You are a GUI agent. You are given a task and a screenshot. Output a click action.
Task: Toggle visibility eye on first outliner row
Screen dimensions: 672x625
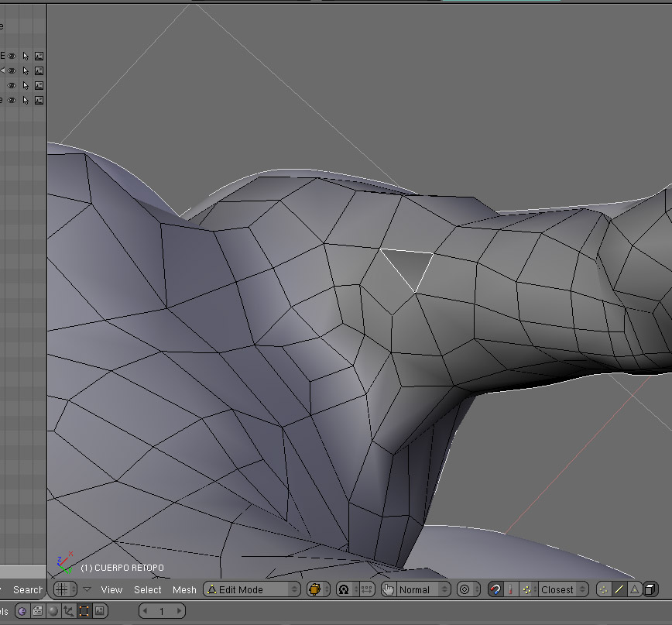12,57
